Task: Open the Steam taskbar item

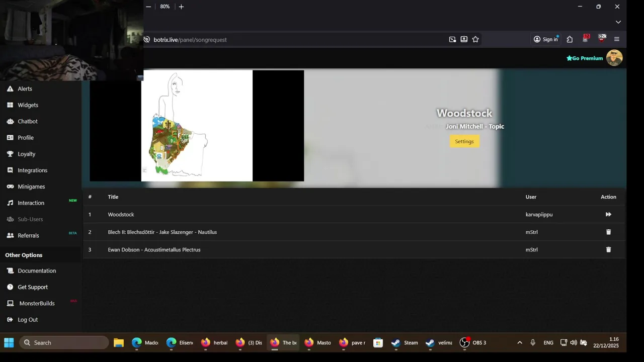Action: click(x=405, y=343)
